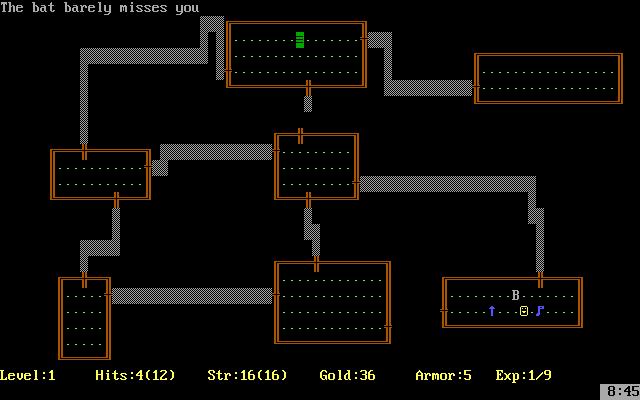Click the Armor:5 status entry
The image size is (640, 400).
click(x=443, y=376)
